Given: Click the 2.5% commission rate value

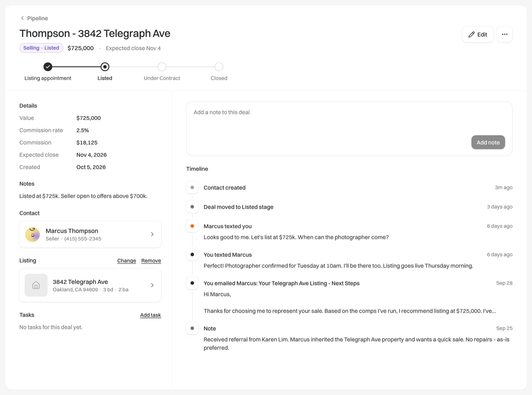Looking at the screenshot, I should (x=82, y=130).
